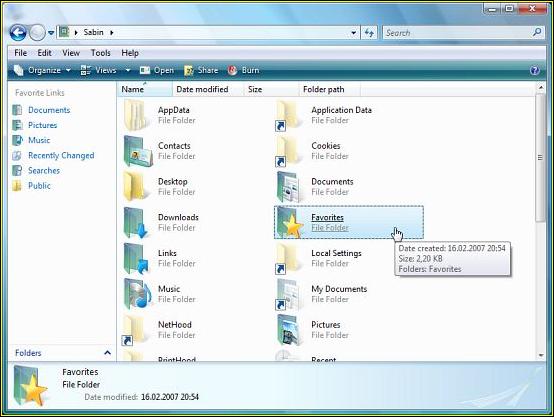Click the Cookies folder name

pos(326,146)
